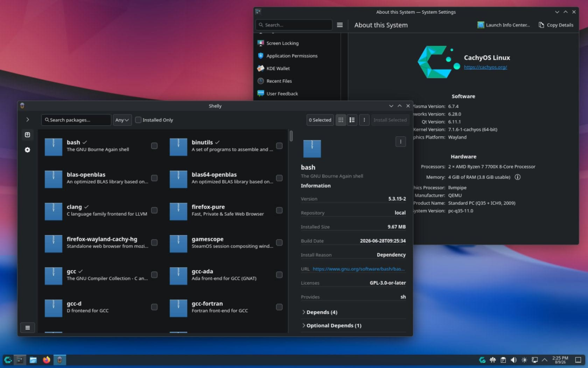Open the Any filter dropdown
Viewport: 588px width, 368px height.
122,120
